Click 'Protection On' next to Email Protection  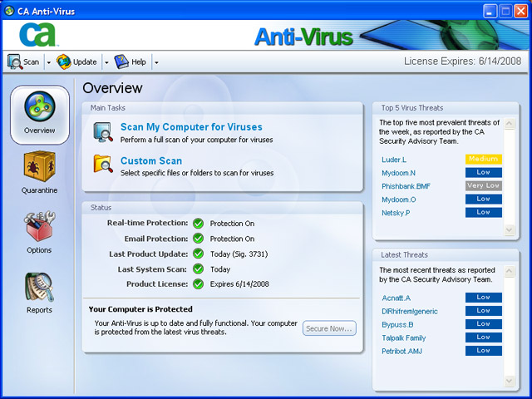[x=233, y=239]
